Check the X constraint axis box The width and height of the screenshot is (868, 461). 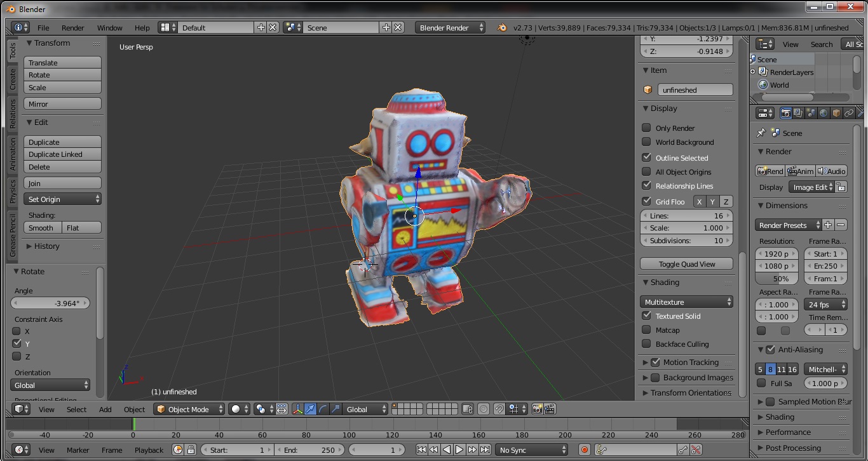coord(17,331)
